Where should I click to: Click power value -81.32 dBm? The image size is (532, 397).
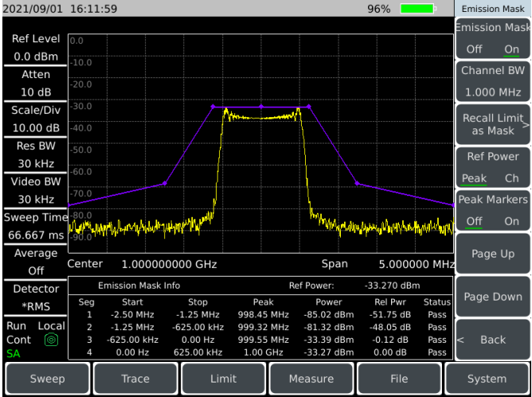329,327
